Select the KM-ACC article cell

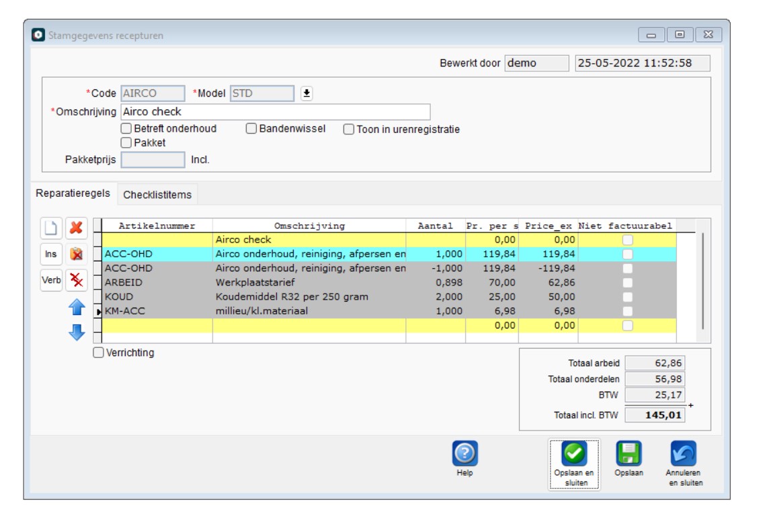coord(157,311)
